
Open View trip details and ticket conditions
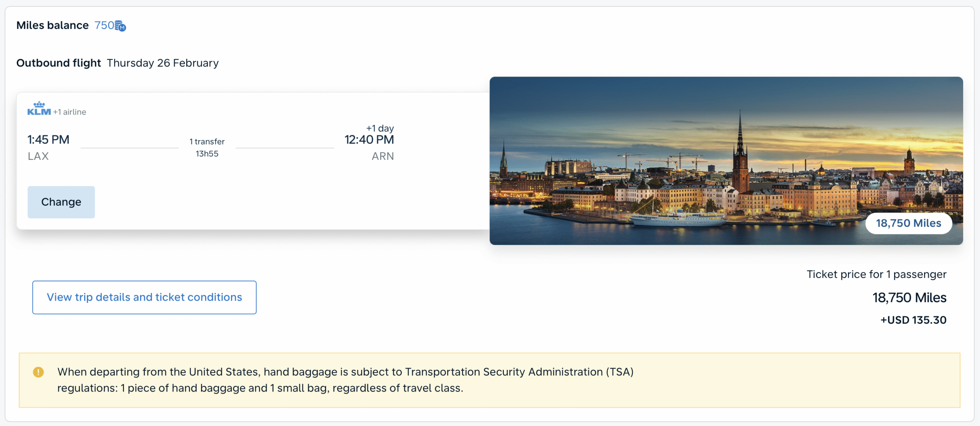pos(144,298)
